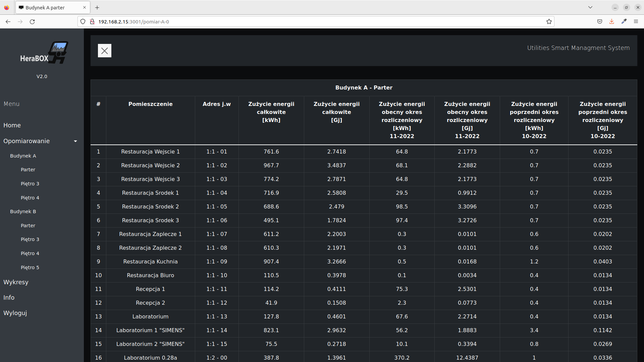This screenshot has height=362, width=644.
Task: Open Firefox application menu
Action: point(636,21)
